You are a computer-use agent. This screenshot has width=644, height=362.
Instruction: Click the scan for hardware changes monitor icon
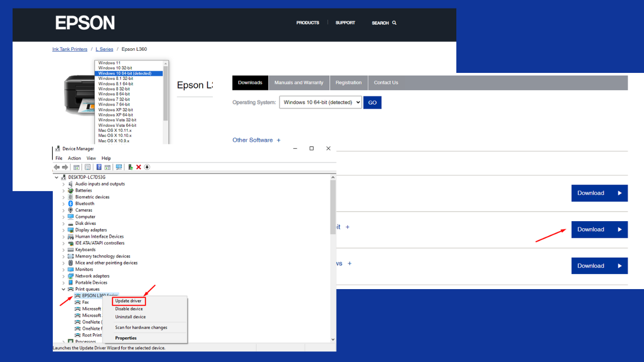coord(119,167)
